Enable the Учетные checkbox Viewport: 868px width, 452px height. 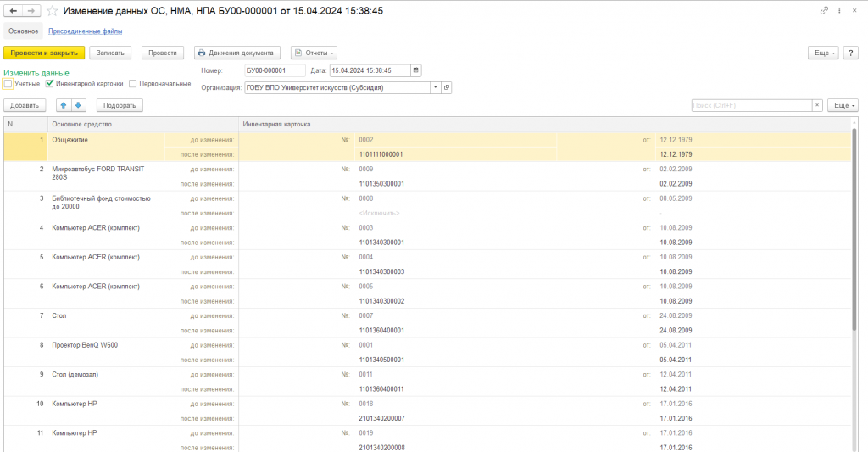click(8, 84)
